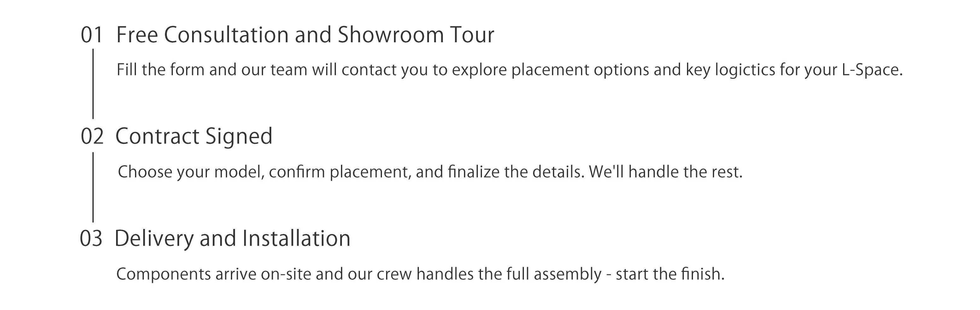Select the Delivery and Installation heading

click(232, 238)
